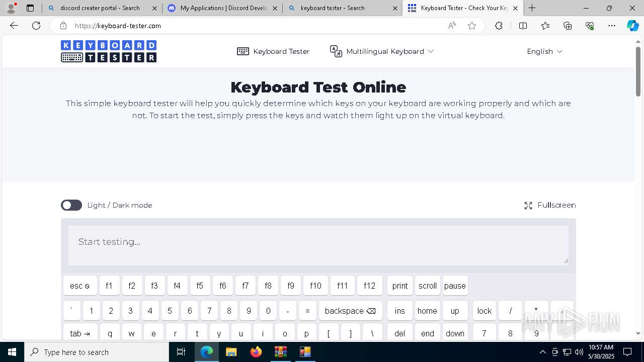The width and height of the screenshot is (644, 362).
Task: Click the scrollbar down arrow
Action: point(638,333)
